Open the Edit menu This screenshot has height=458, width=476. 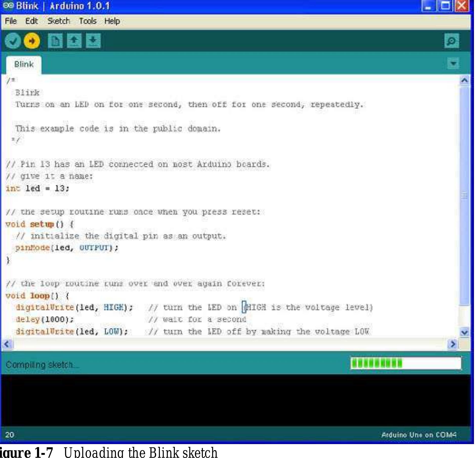31,21
